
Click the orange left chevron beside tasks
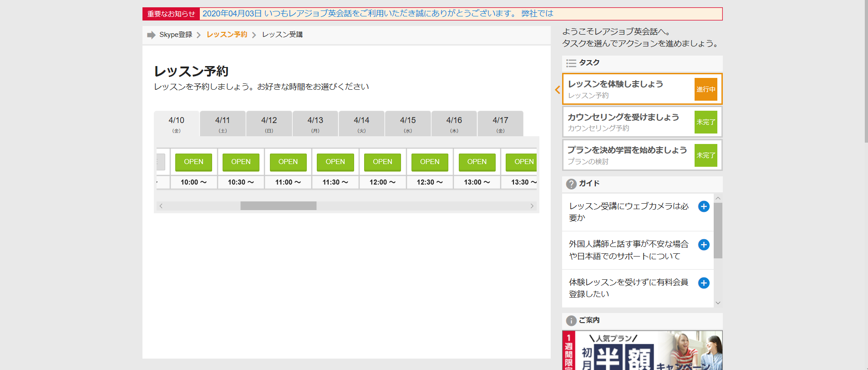[558, 90]
